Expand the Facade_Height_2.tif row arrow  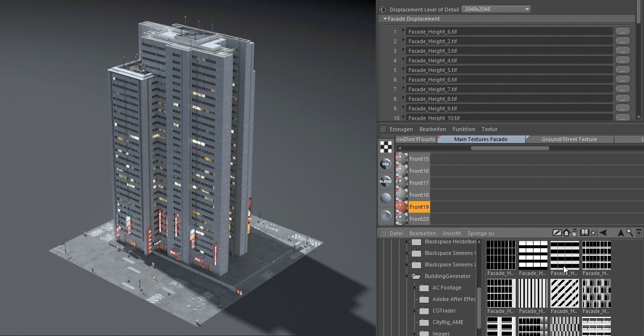404,41
